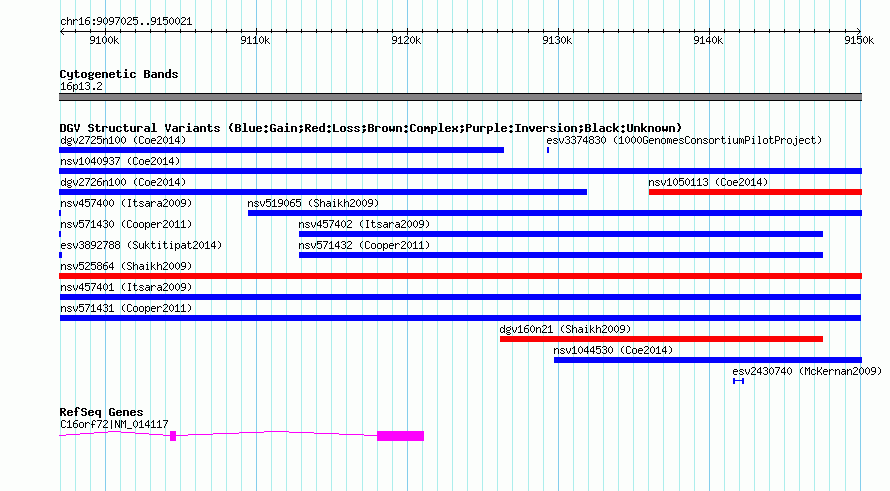The image size is (890, 491).
Task: Click the esv3892788 (Suktitipat2014) label
Action: pos(141,245)
